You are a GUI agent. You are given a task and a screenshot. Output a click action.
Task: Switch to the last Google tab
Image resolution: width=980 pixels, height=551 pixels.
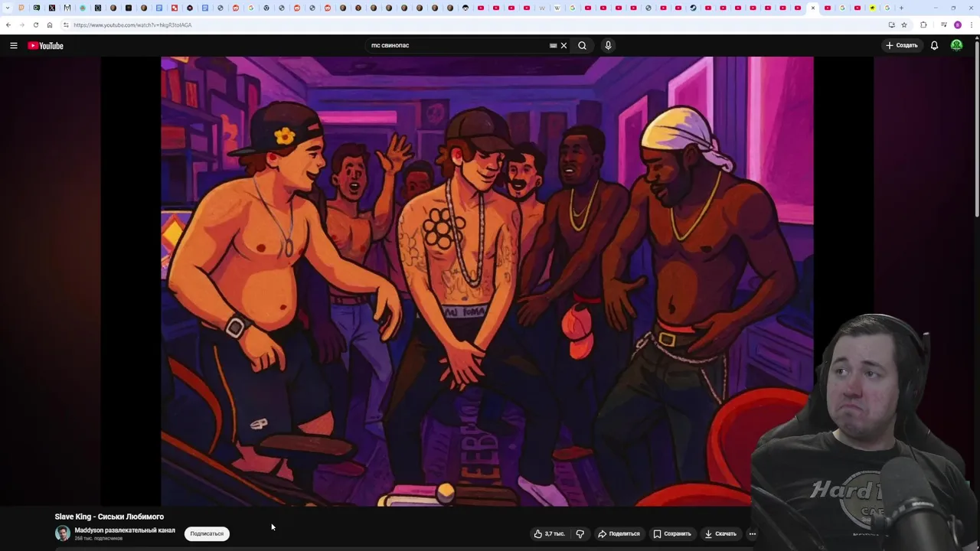(887, 8)
